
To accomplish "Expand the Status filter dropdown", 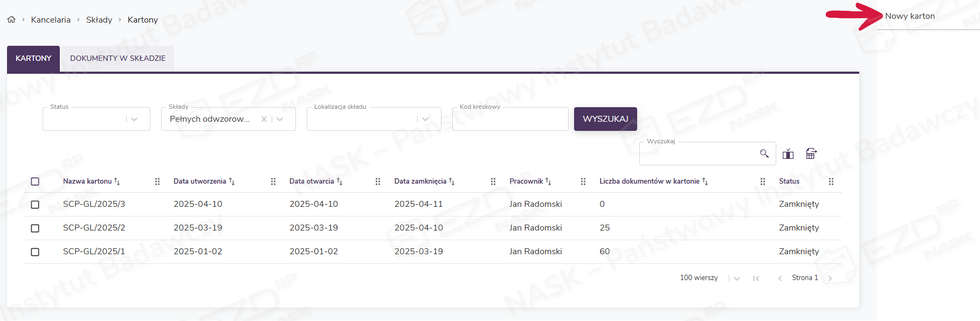I will pos(134,119).
